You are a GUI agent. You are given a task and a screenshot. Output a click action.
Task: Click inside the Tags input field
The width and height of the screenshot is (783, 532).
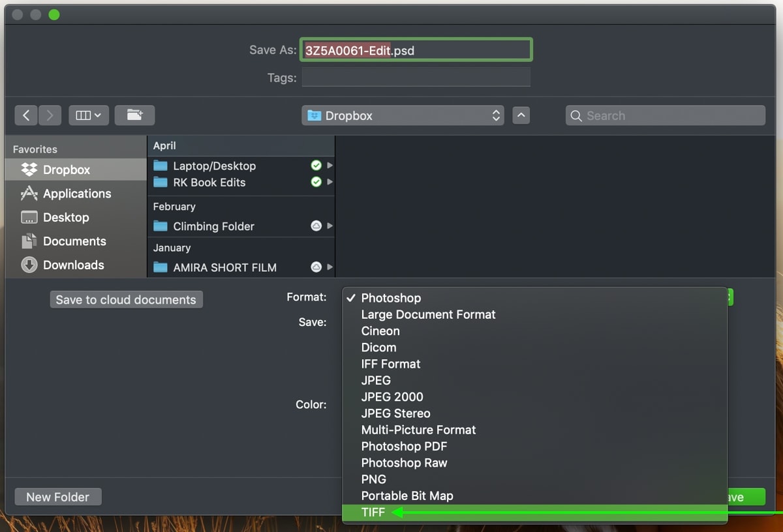pyautogui.click(x=416, y=78)
